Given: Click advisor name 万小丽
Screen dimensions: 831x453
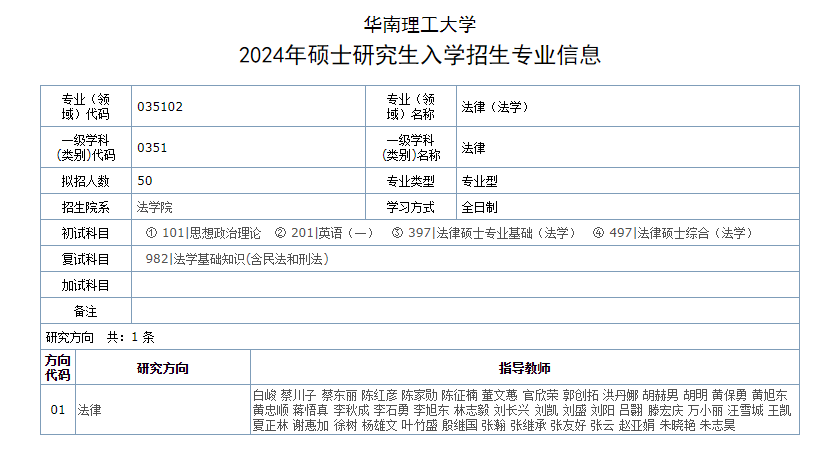Looking at the screenshot, I should 705,410.
